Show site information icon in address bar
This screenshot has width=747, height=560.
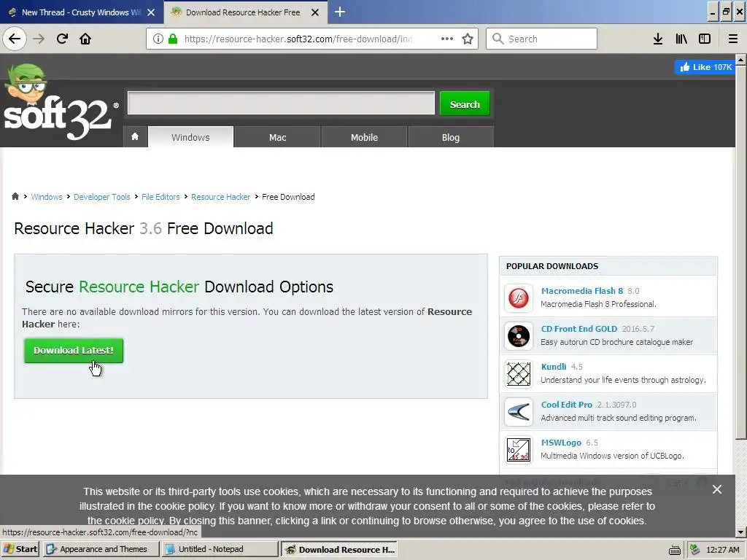pos(158,39)
